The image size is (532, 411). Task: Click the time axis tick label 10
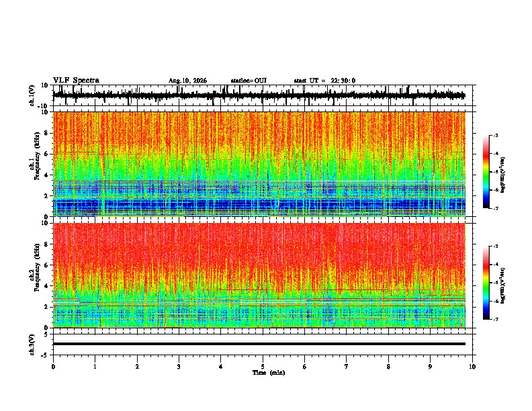472,367
